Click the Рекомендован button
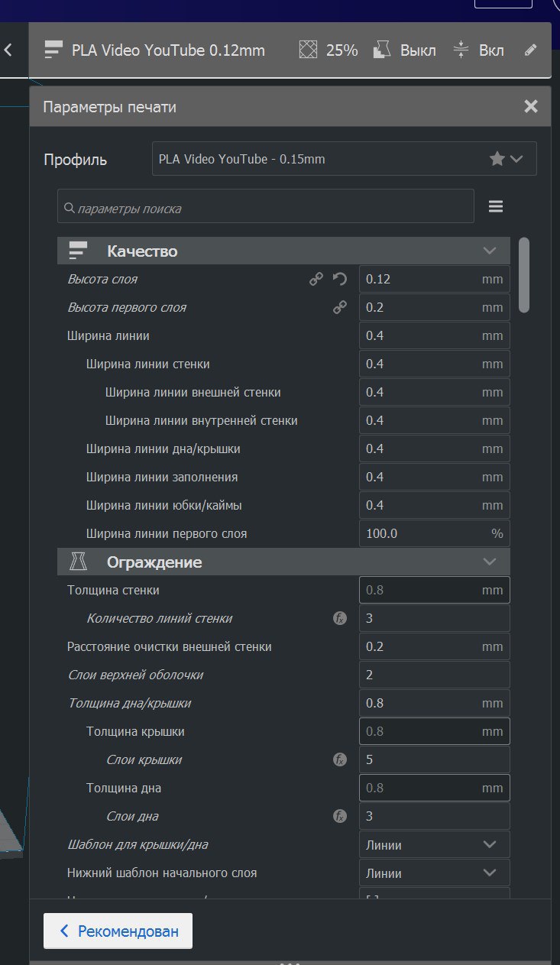The image size is (560, 965). tap(118, 931)
